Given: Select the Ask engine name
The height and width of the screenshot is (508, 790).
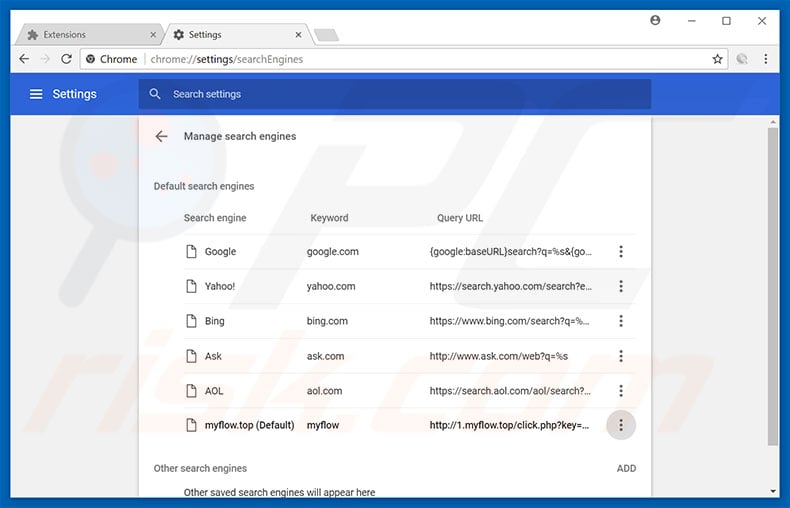Looking at the screenshot, I should [213, 356].
